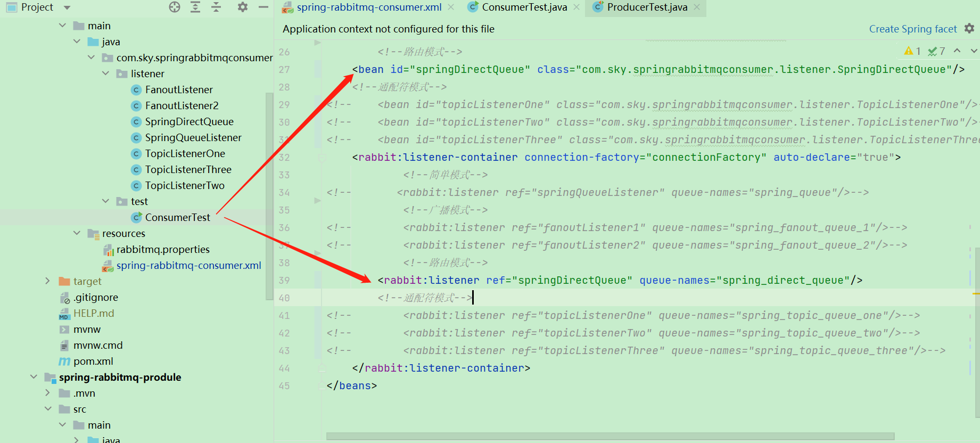Viewport: 980px width, 443px height.
Task: Click the HELP.md markdown icon
Action: pos(64,313)
